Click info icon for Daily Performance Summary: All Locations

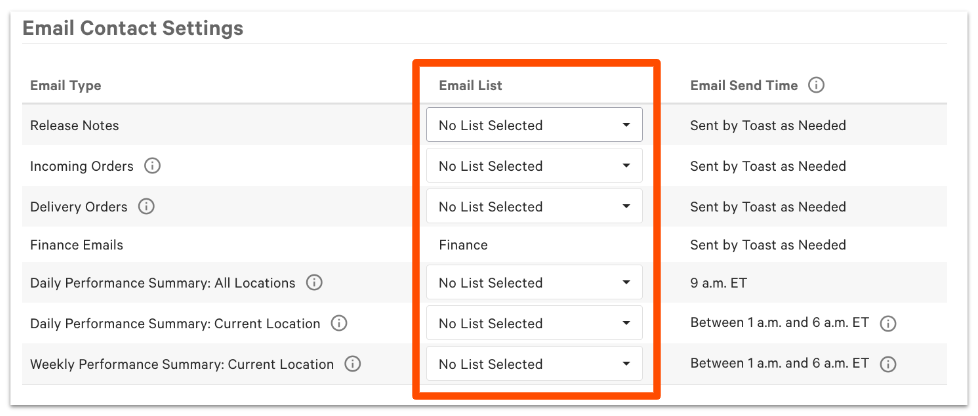[x=315, y=283]
